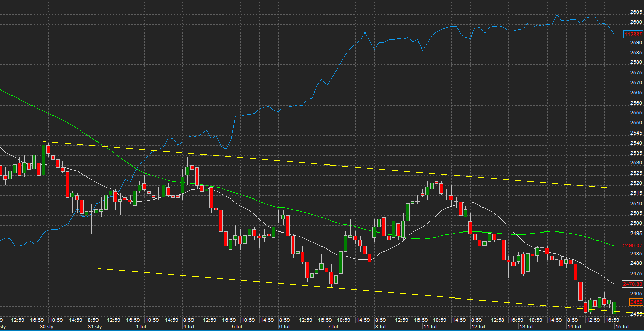Click the 2555 price axis label
Screen dimensions: 644x331
636,113
